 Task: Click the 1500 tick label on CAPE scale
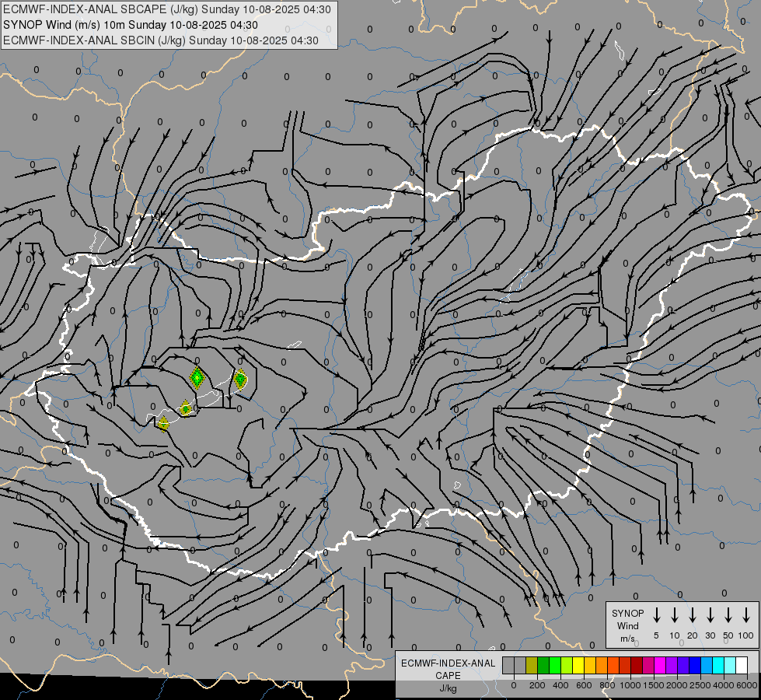pyautogui.click(x=653, y=685)
